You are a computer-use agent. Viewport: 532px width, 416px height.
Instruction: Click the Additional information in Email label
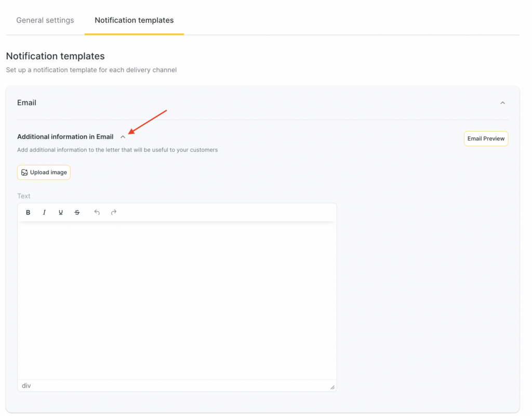[x=65, y=137]
